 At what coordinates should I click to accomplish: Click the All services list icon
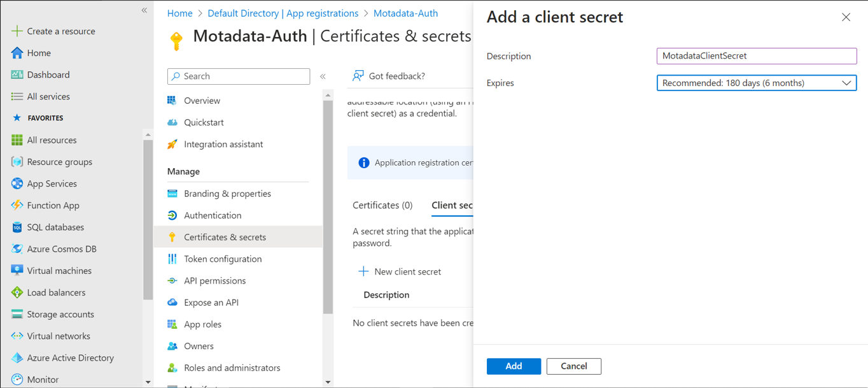point(17,96)
